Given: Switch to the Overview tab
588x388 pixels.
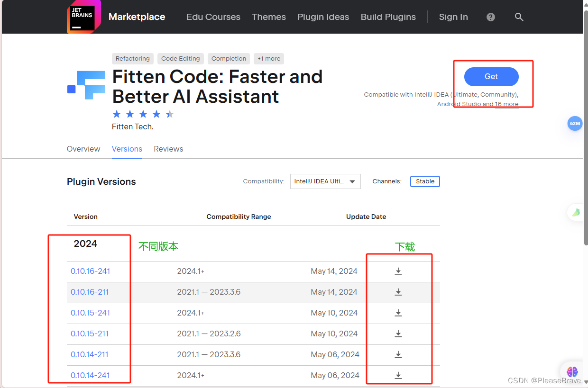Looking at the screenshot, I should click(83, 149).
